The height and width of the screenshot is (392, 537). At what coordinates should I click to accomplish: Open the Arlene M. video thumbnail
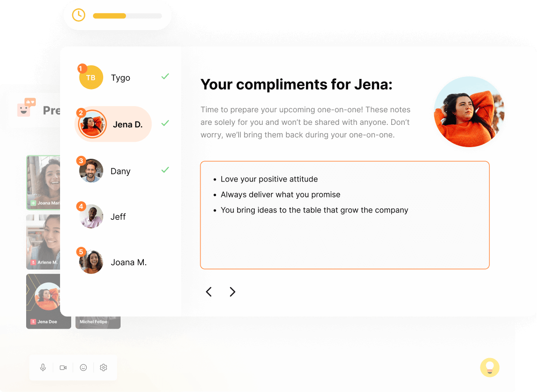tap(43, 241)
